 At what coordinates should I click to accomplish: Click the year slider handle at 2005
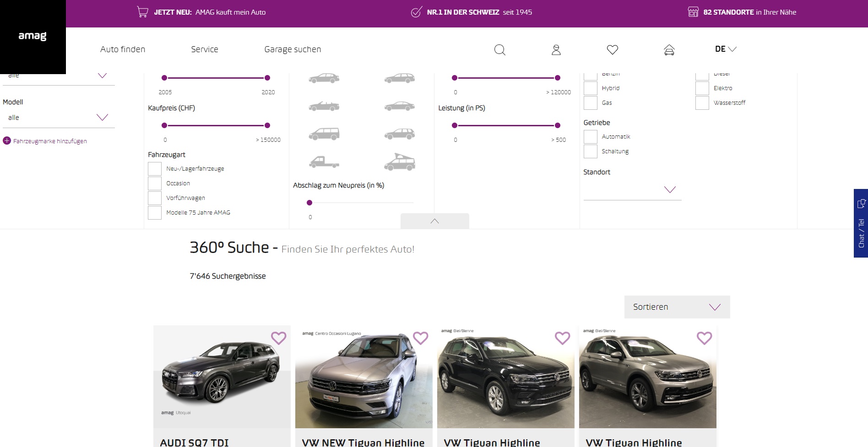[x=164, y=78]
